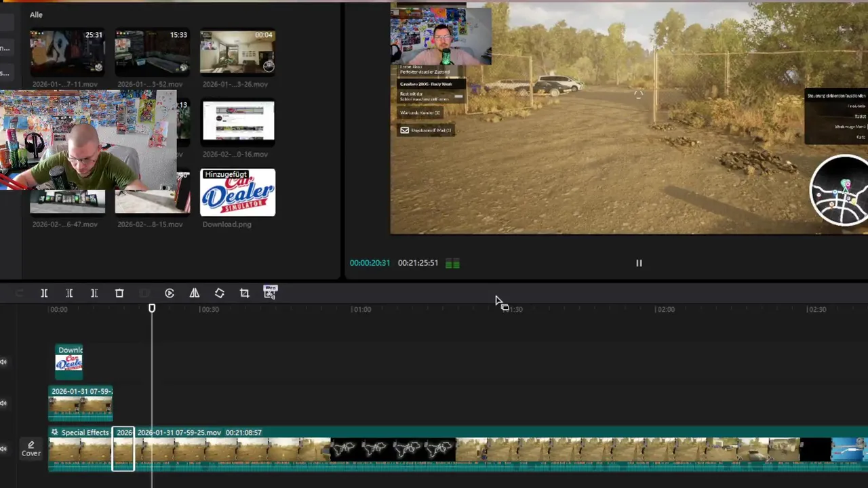Viewport: 868px width, 488px height.
Task: Click the Download image clip on timeline
Action: pyautogui.click(x=69, y=362)
